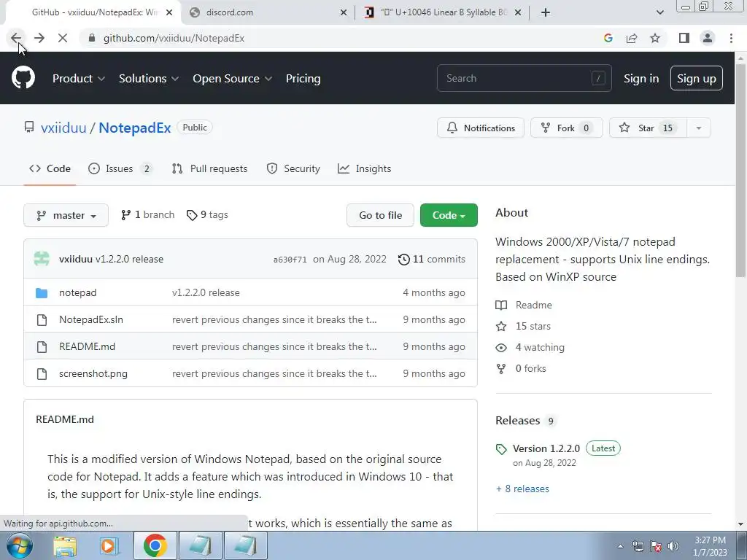Expand the Open Source menu
The image size is (747, 560).
(x=233, y=78)
